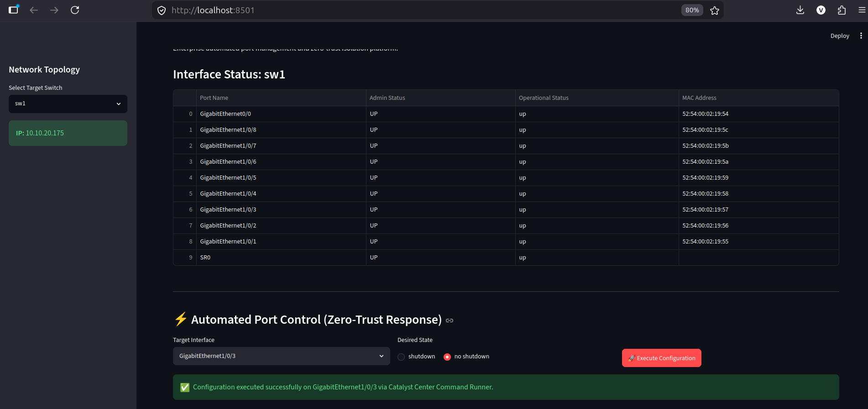868x409 pixels.
Task: Click cell GigabitEthernet1/0/6
Action: [281, 162]
